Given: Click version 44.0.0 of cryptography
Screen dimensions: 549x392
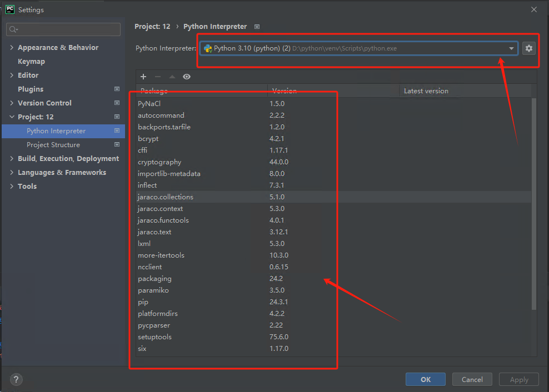Looking at the screenshot, I should [279, 162].
